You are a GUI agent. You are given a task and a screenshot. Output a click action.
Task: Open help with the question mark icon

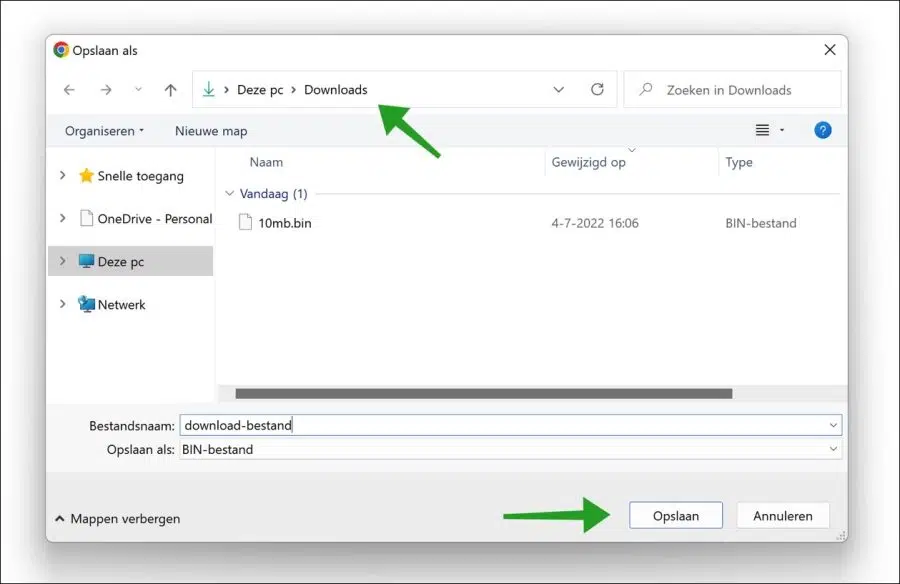coord(823,130)
